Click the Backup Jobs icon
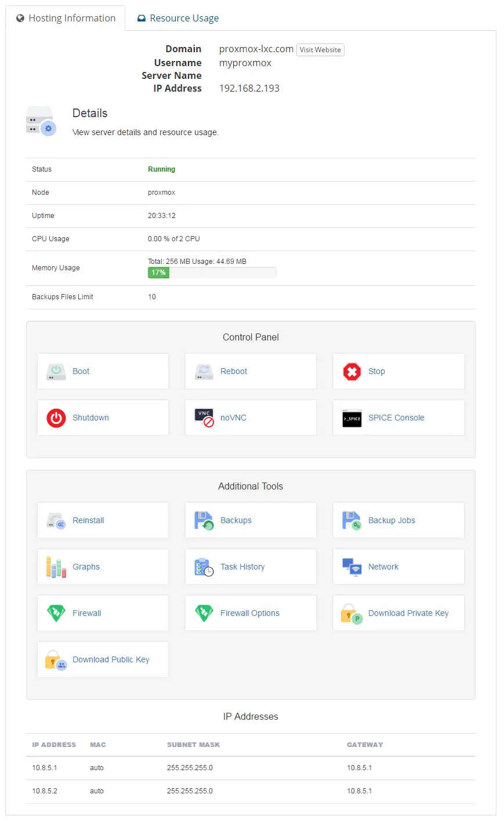Viewport: 504px width, 823px height. [352, 520]
